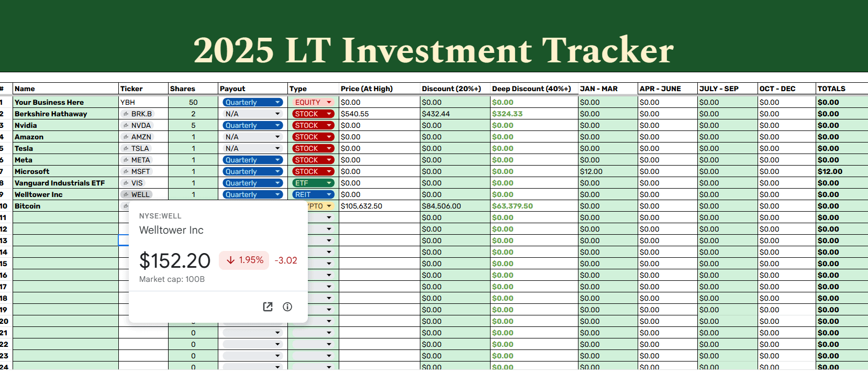Select the Price (At High) header
The height and width of the screenshot is (372, 868).
click(380, 89)
